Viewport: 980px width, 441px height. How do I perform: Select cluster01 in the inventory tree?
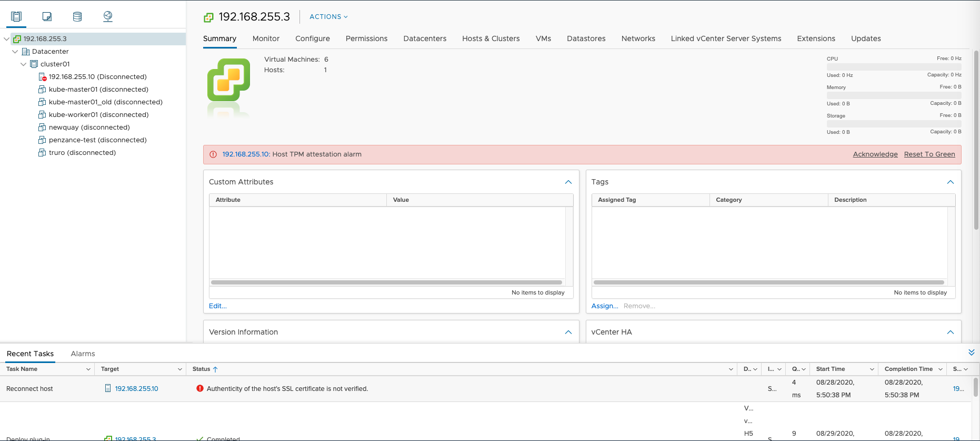click(55, 64)
